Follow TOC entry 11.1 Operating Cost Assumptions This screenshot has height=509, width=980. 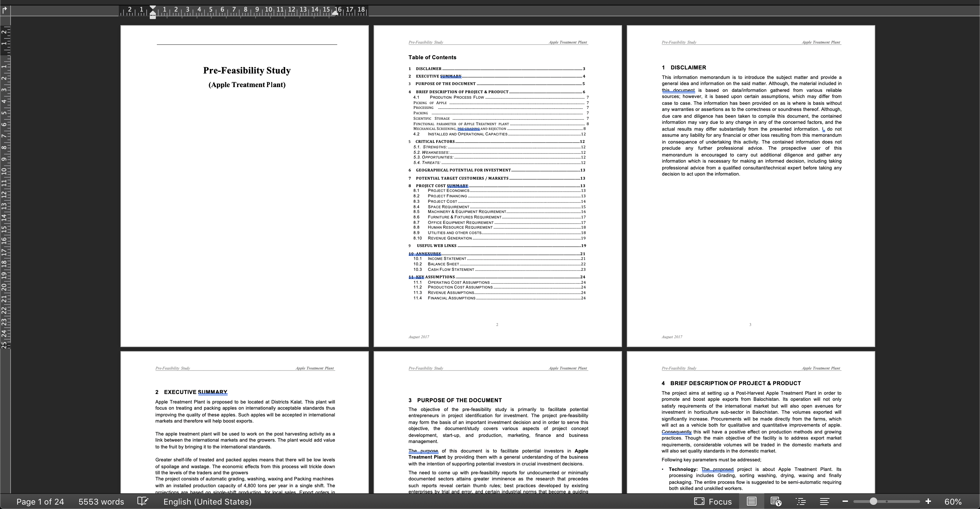[x=500, y=282]
